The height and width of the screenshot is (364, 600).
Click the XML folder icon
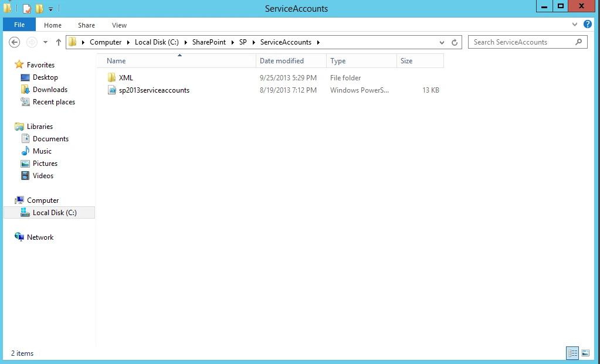coord(112,77)
